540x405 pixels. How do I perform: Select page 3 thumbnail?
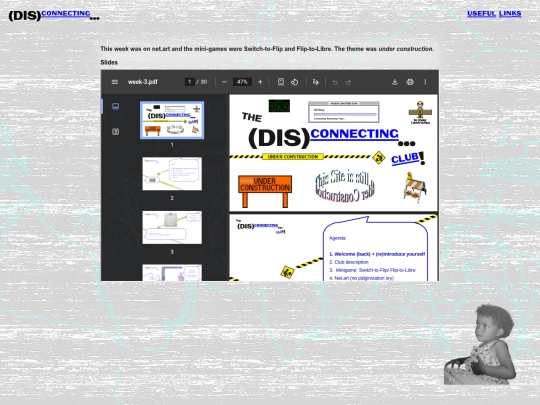[172, 227]
